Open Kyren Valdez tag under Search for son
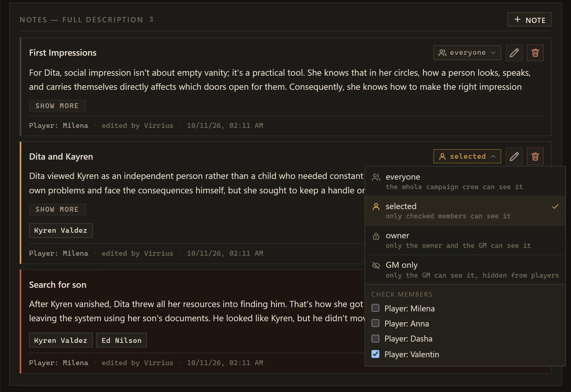571x392 pixels. point(61,340)
